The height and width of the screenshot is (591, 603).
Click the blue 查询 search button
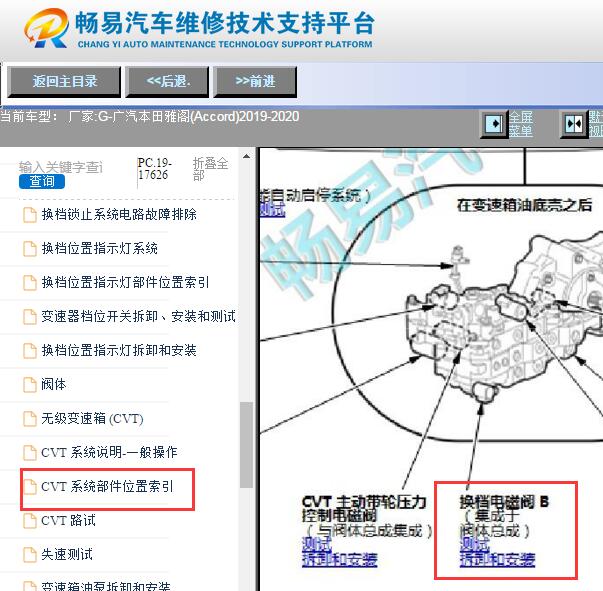[42, 181]
